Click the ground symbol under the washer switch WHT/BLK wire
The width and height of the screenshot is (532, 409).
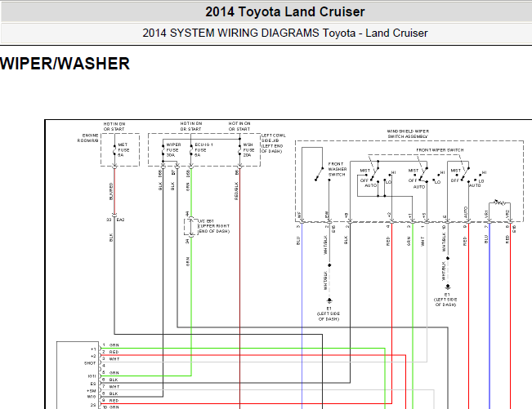click(329, 300)
